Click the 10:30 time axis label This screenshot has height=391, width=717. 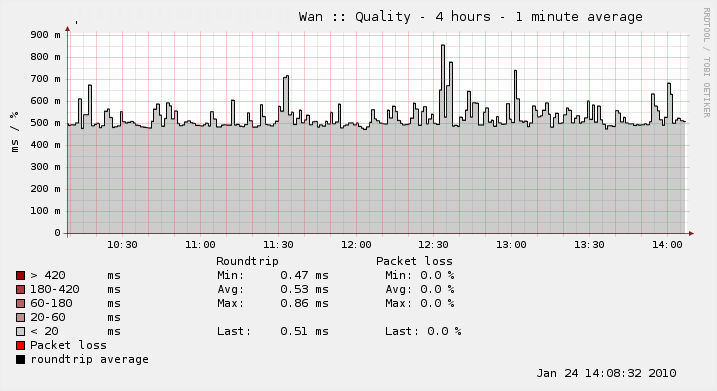point(122,245)
